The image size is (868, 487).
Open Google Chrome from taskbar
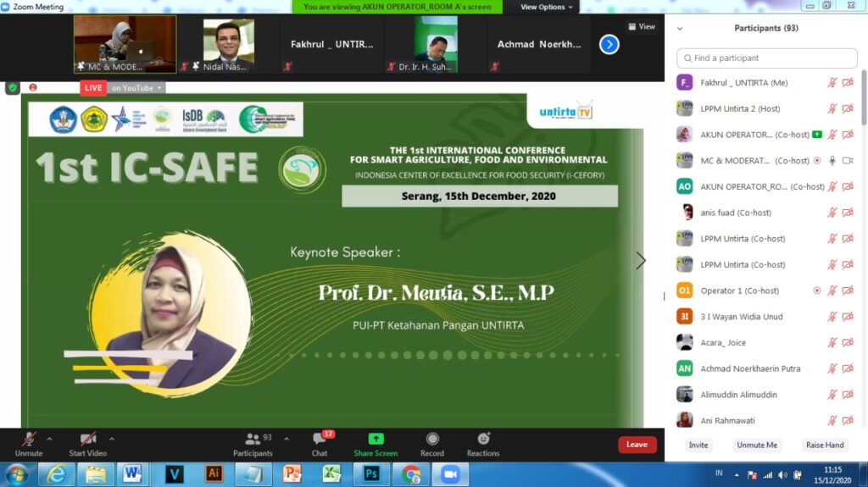tap(411, 474)
